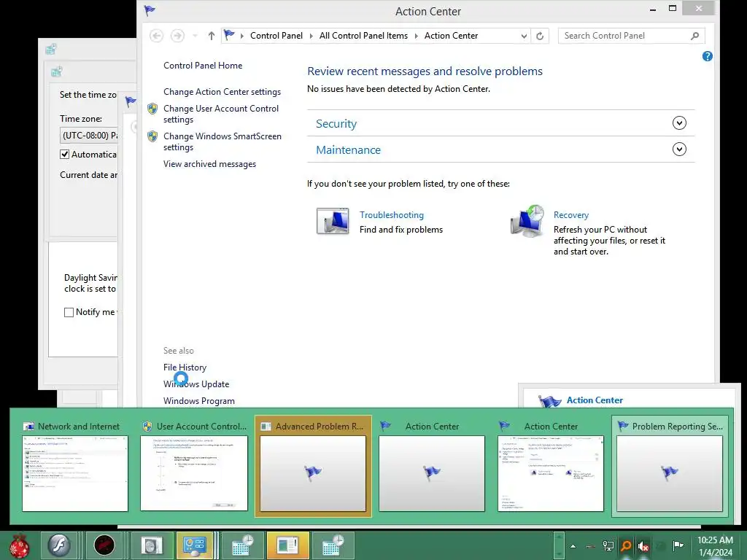The height and width of the screenshot is (560, 747).
Task: Open the first Date and Time taskbar button
Action: point(242,545)
